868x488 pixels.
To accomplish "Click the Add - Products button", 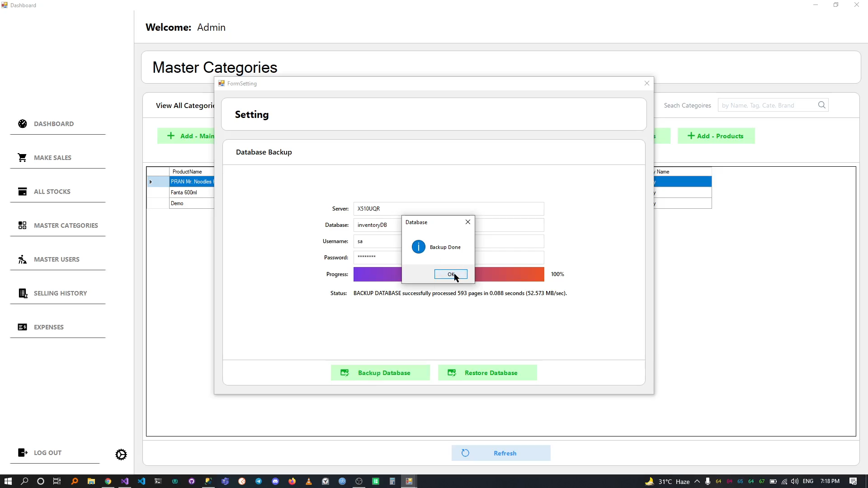I will click(716, 136).
